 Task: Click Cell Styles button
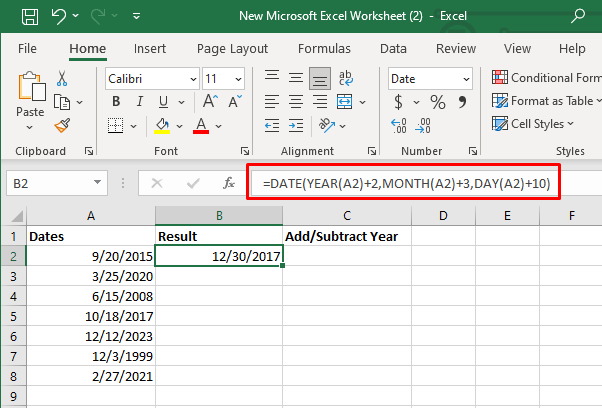(533, 124)
